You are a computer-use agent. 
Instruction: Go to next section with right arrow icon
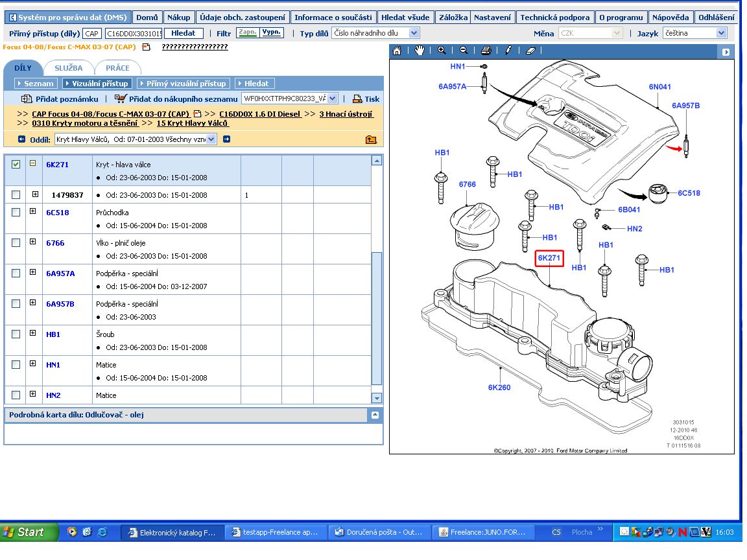[x=226, y=139]
